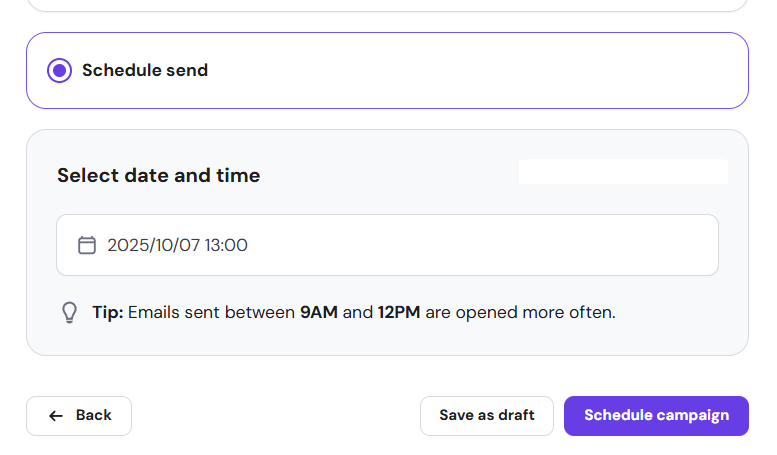Screen dimensions: 777x455
Task: Click the bold 9AM text in tip
Action: (x=319, y=312)
